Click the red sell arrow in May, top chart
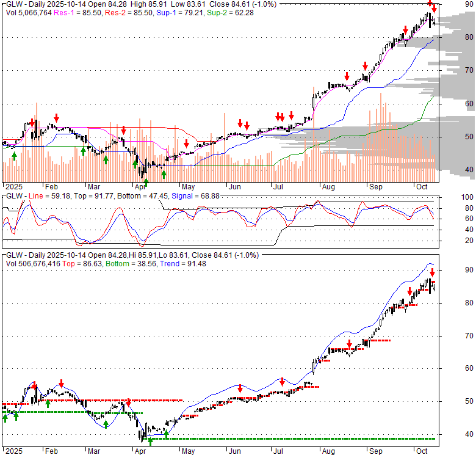This screenshot has height=455, width=476. tap(186, 144)
